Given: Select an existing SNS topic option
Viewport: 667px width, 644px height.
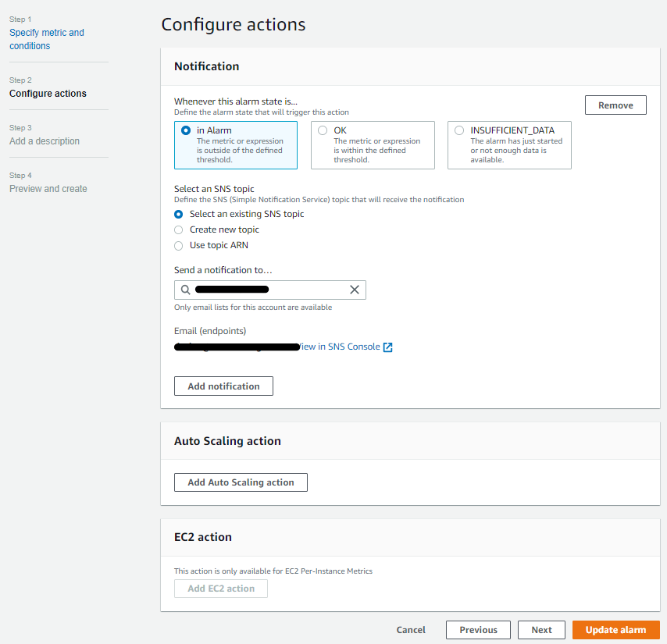Looking at the screenshot, I should [178, 214].
